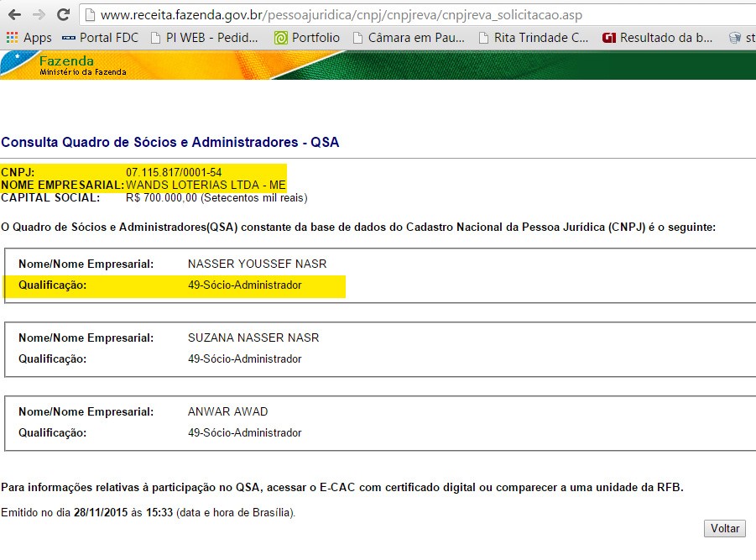
Task: Open the PI WEB - Pedid... bookmark
Action: point(205,38)
